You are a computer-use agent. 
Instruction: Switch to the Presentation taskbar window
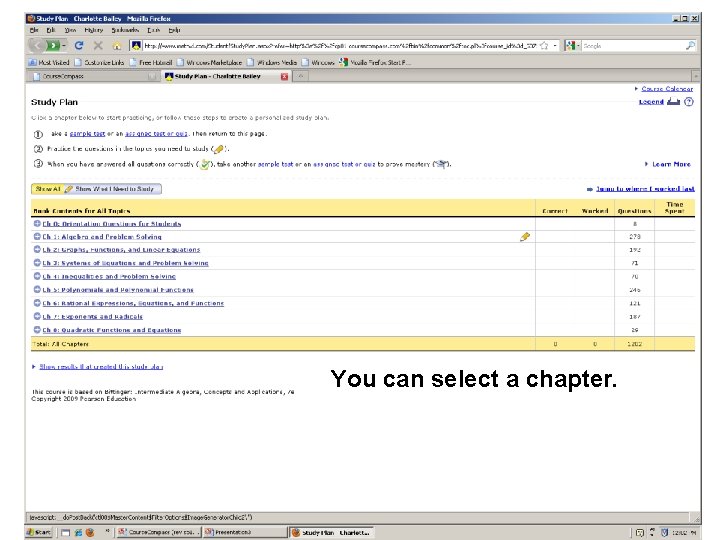tap(246, 532)
